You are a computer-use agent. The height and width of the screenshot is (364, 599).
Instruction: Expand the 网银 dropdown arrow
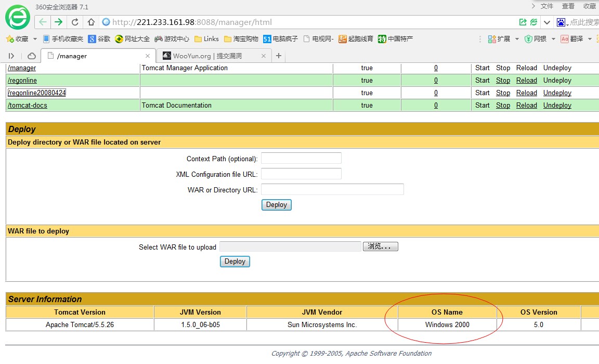point(553,39)
